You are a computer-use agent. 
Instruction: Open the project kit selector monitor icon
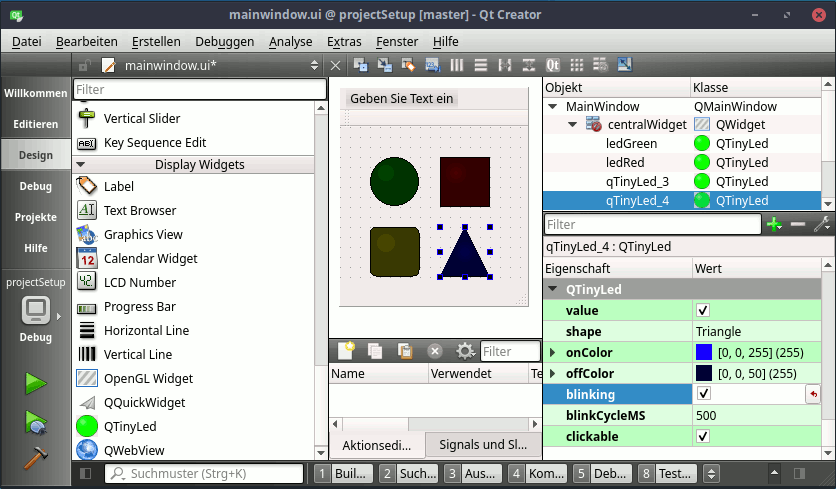tap(36, 310)
